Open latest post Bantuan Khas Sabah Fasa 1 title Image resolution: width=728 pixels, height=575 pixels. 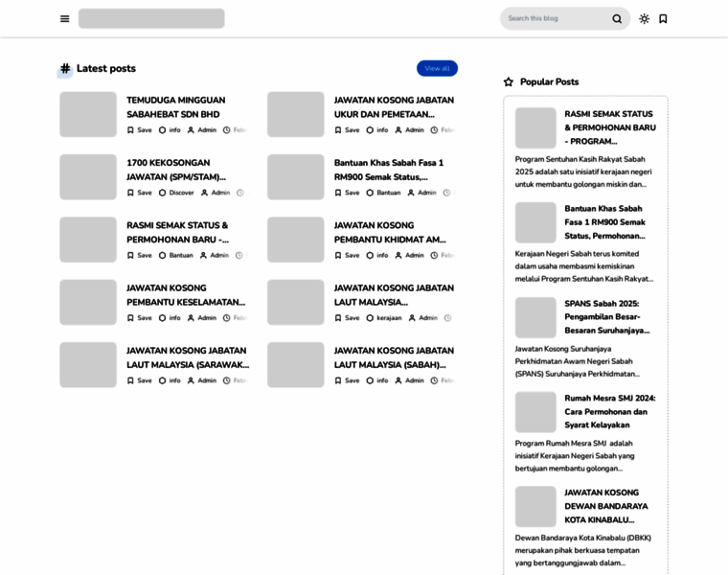click(x=389, y=170)
